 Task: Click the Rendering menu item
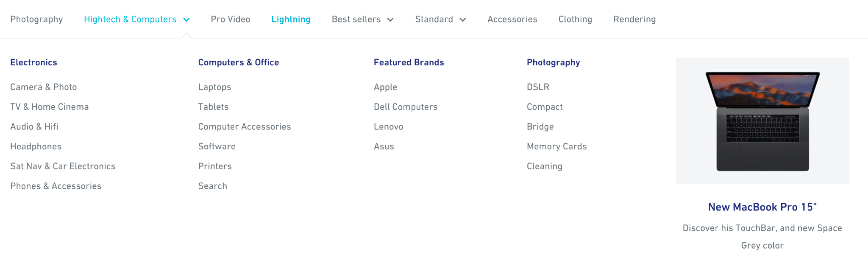tap(634, 20)
